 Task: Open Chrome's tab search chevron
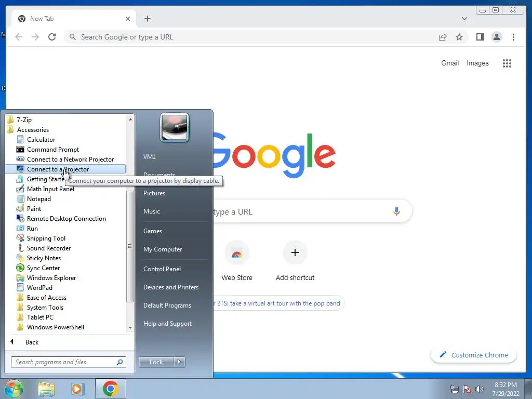464,19
